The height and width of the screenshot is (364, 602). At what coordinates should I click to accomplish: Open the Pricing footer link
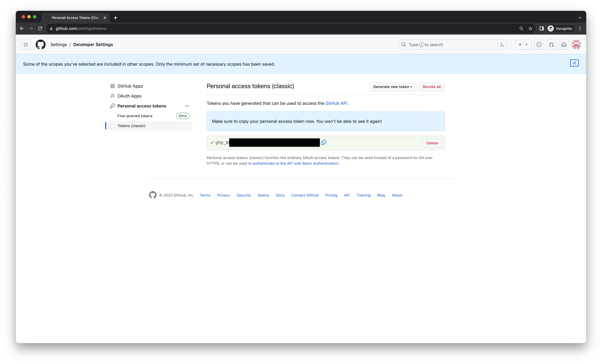[x=331, y=195]
